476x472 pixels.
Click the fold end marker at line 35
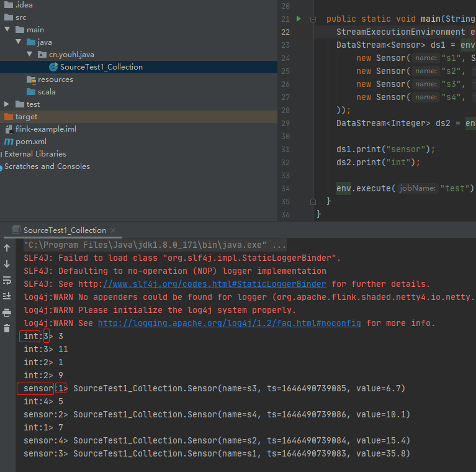313,202
